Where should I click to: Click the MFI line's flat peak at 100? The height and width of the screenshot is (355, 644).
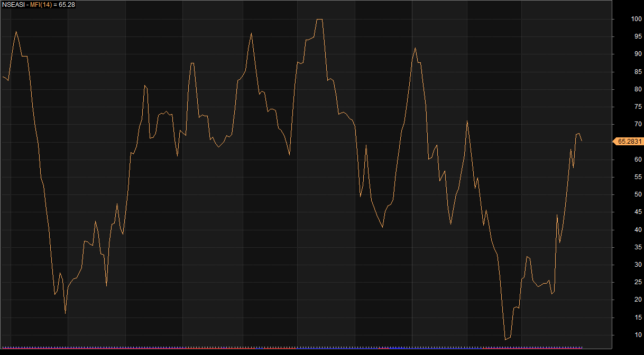[x=319, y=20]
